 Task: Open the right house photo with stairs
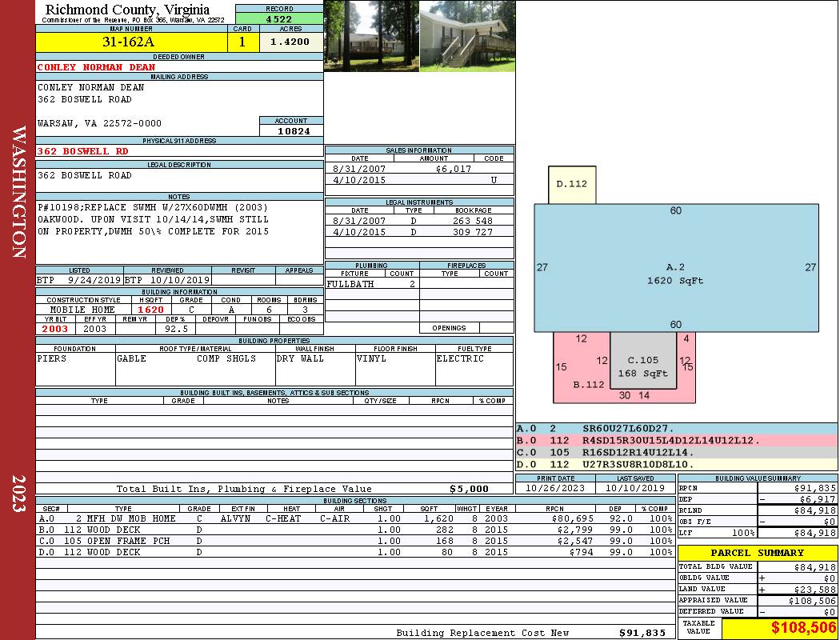coord(466,36)
